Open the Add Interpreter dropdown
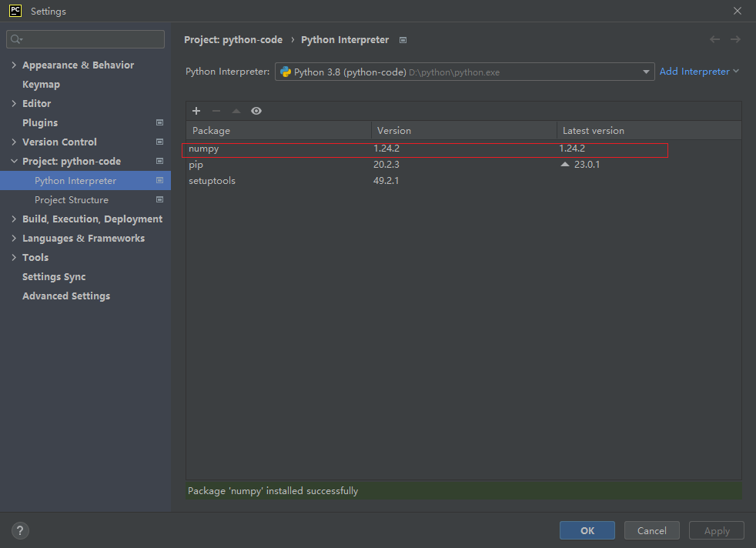This screenshot has height=548, width=756. click(699, 72)
